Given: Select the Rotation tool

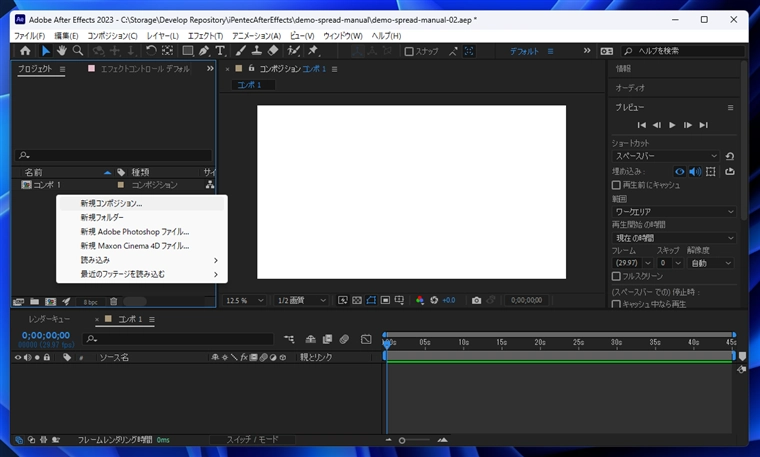Looking at the screenshot, I should [x=151, y=50].
